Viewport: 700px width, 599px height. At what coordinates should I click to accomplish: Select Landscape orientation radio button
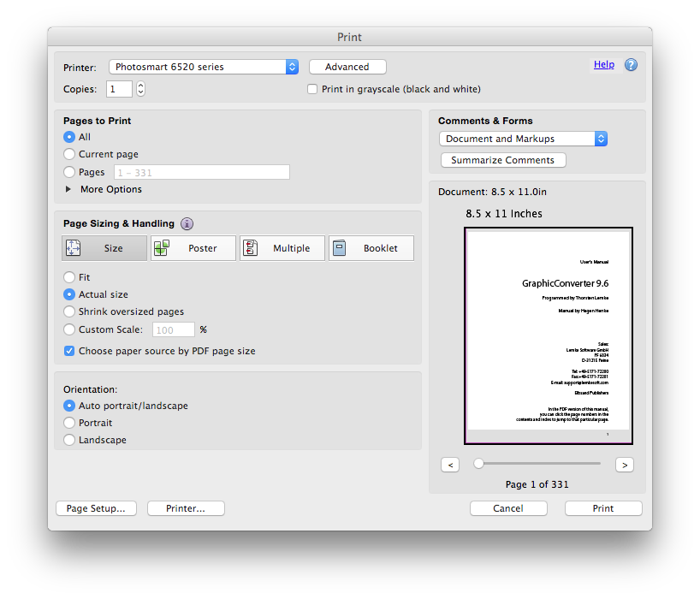click(69, 440)
